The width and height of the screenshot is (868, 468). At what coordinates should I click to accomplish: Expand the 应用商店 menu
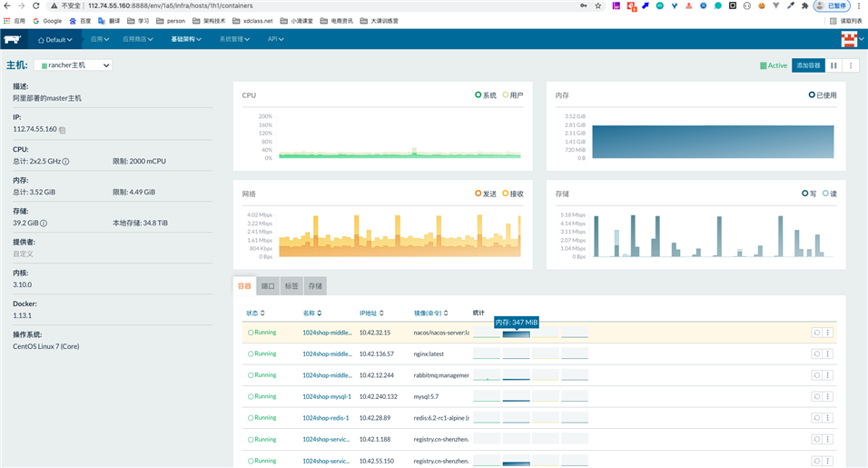[x=137, y=39]
